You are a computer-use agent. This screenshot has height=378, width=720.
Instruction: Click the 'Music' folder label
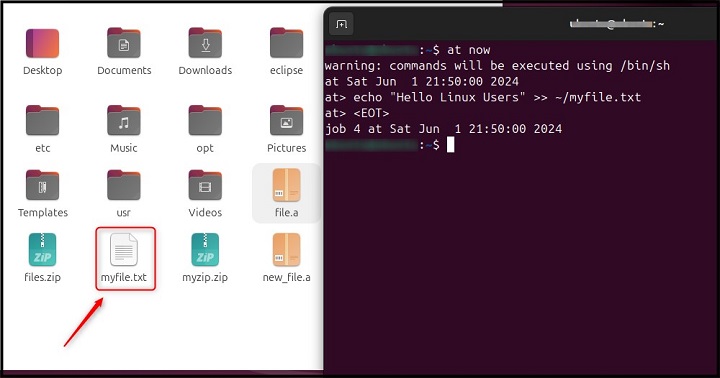(124, 148)
